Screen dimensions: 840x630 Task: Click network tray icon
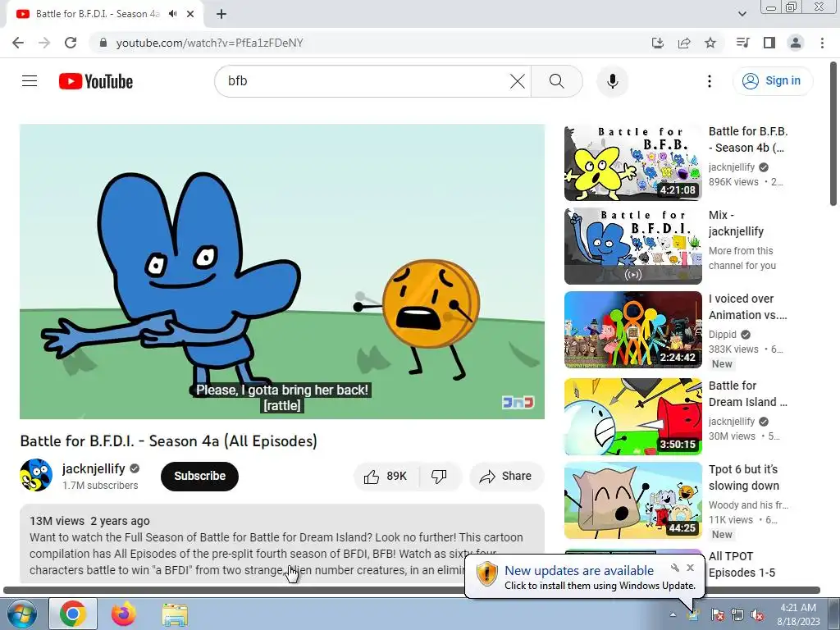click(737, 614)
